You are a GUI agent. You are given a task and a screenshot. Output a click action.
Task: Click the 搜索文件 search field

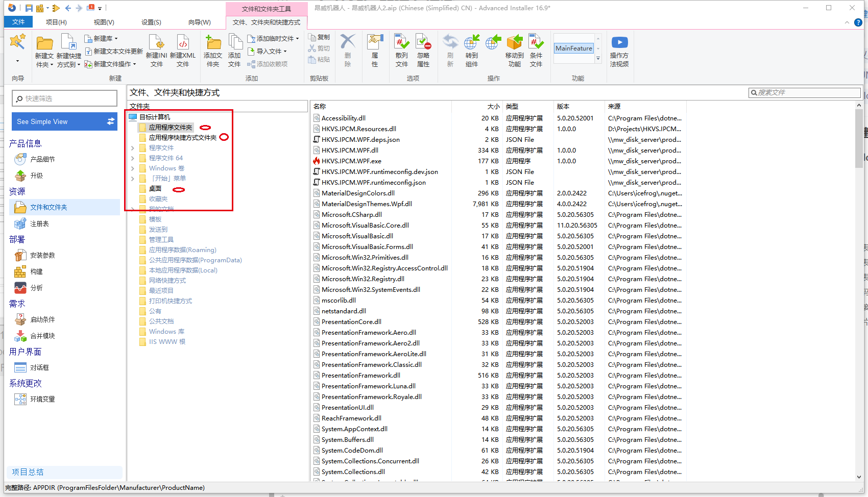[x=805, y=92]
